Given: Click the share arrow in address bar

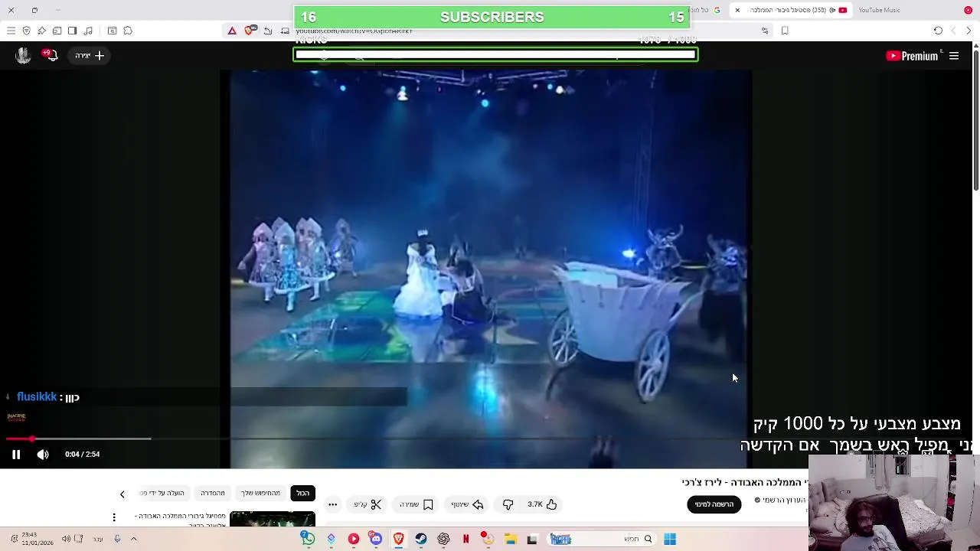Looking at the screenshot, I should tap(268, 31).
